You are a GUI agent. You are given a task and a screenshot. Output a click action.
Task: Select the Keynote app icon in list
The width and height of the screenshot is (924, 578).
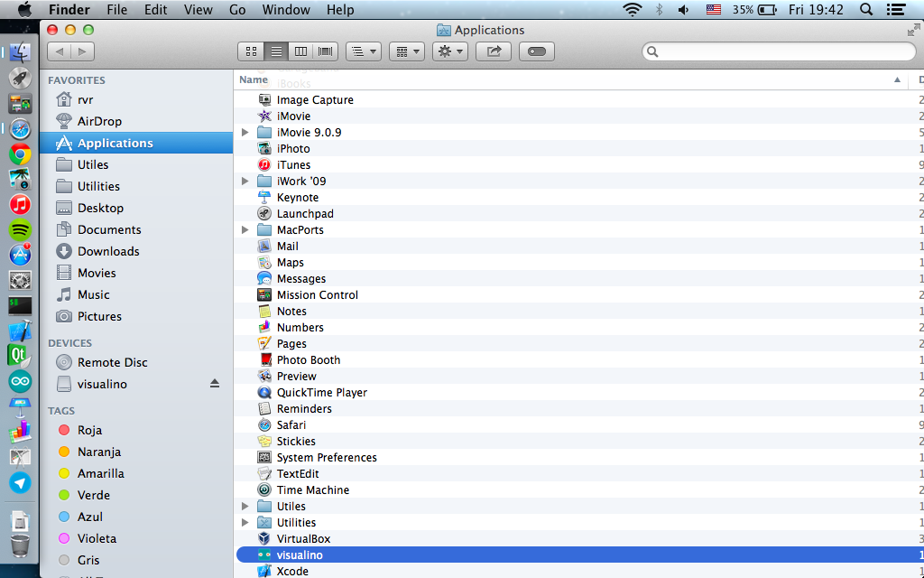coord(264,197)
